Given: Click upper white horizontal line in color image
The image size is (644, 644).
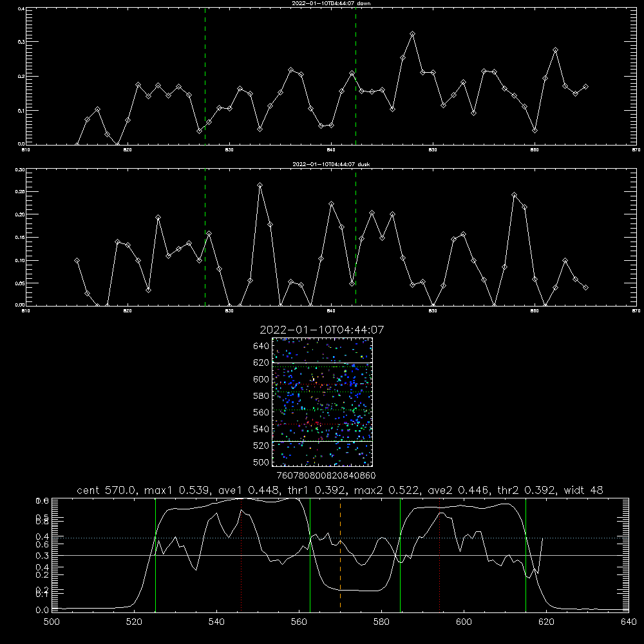Looking at the screenshot, I should click(322, 363).
